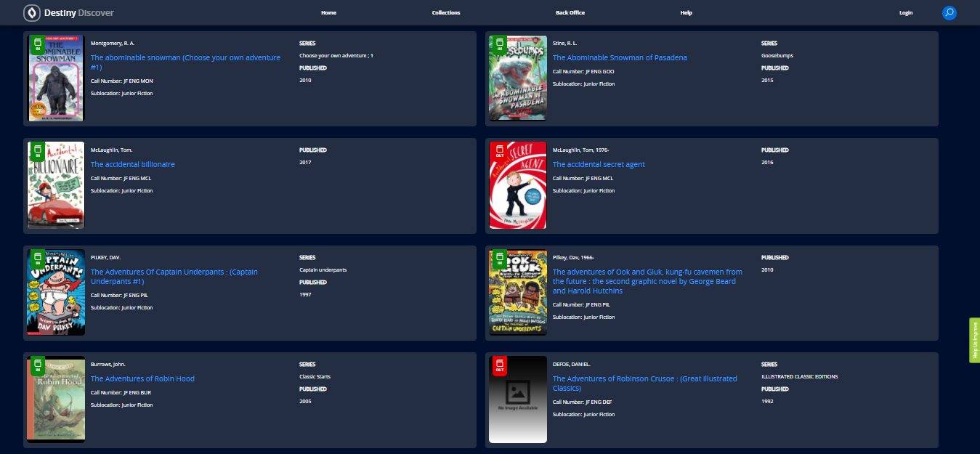Click author McLaughlin, Tom. on billionaire card
The image size is (980, 454).
[x=112, y=150]
